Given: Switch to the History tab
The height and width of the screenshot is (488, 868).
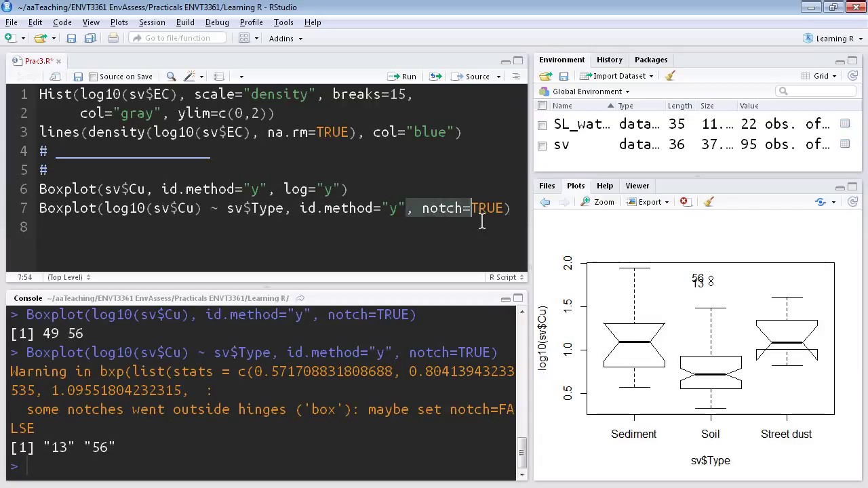Looking at the screenshot, I should [x=609, y=60].
